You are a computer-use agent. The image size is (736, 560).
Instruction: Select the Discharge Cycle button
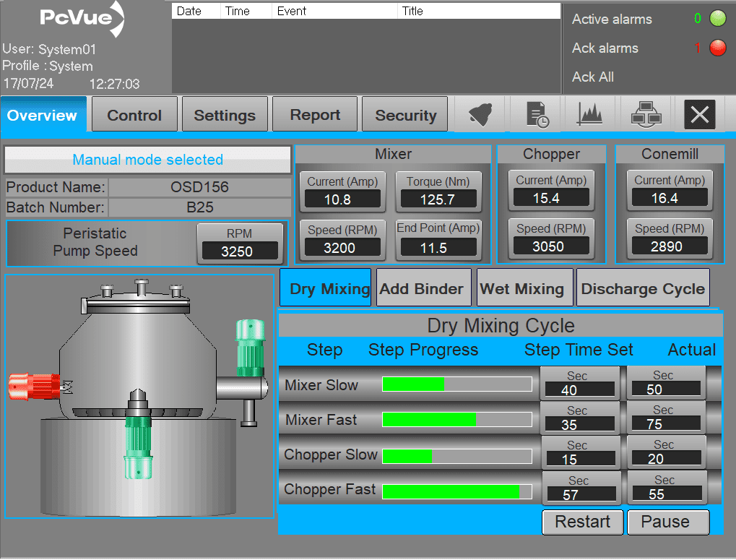point(643,289)
